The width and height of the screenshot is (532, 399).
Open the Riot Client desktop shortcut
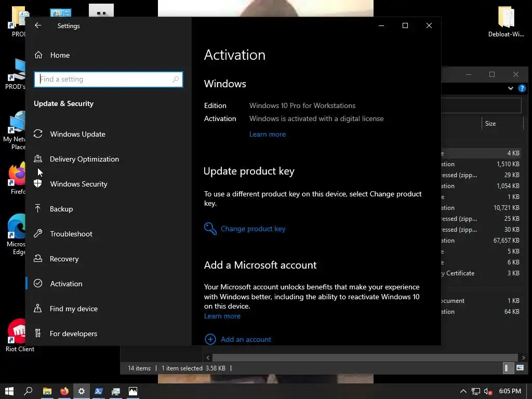(19, 335)
